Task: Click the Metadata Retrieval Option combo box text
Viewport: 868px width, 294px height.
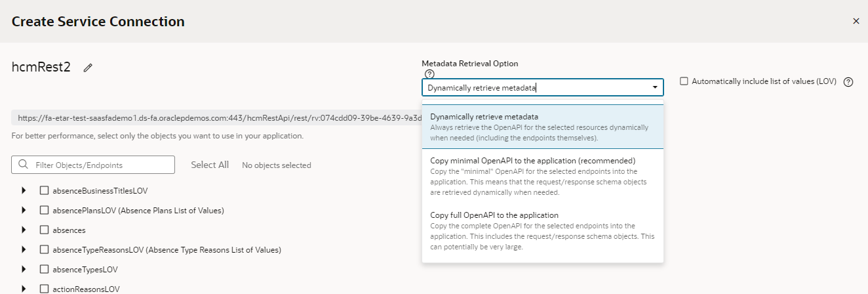Action: (481, 87)
